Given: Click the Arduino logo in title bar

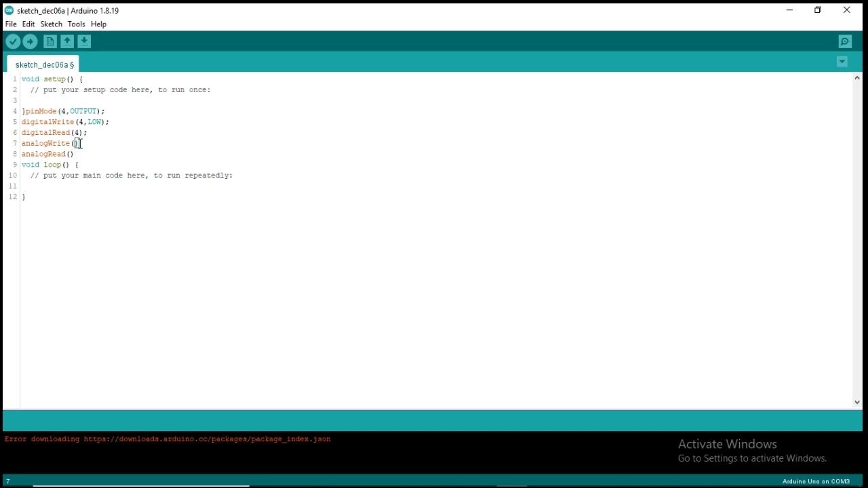Looking at the screenshot, I should (x=9, y=10).
